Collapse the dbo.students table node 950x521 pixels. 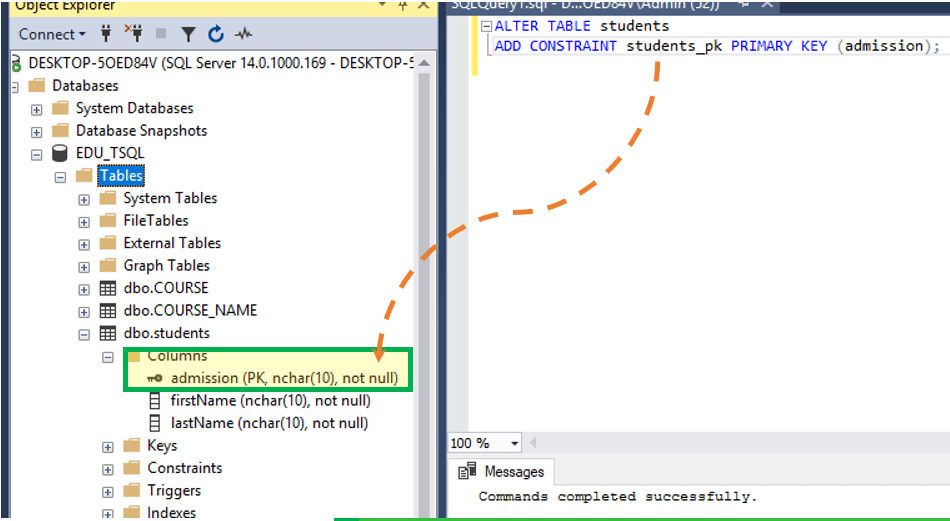point(84,334)
